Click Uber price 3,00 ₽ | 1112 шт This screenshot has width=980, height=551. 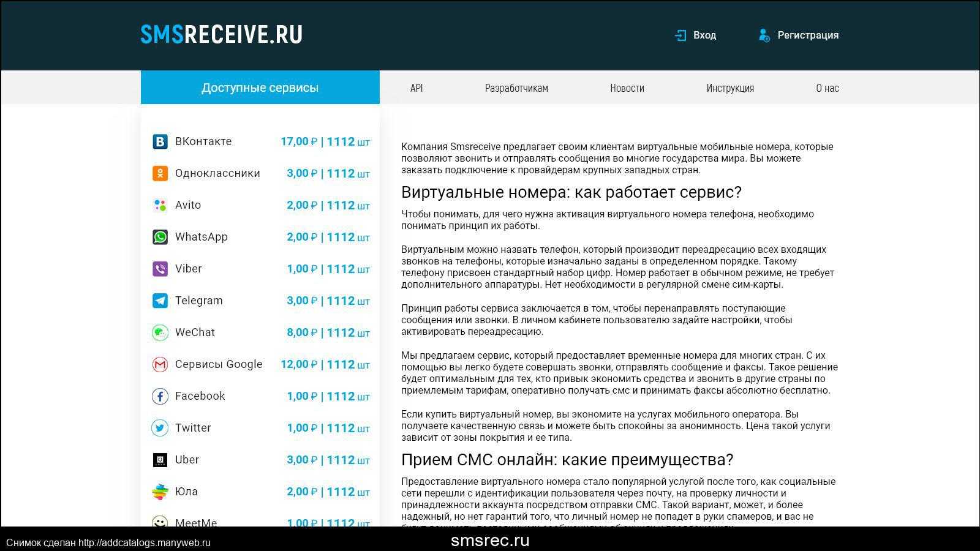tap(328, 460)
